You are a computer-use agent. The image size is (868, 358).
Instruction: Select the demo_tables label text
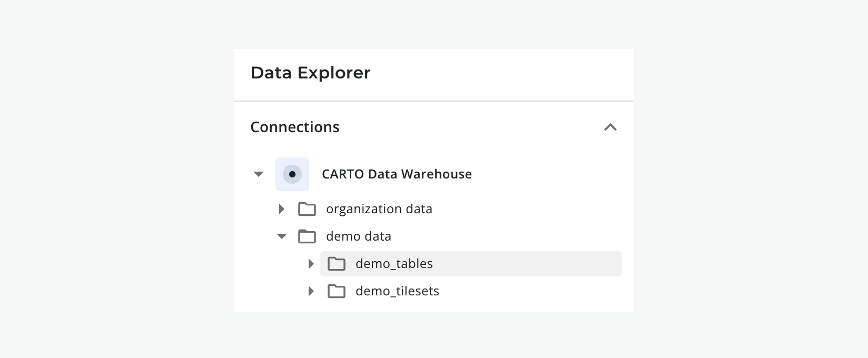[394, 264]
